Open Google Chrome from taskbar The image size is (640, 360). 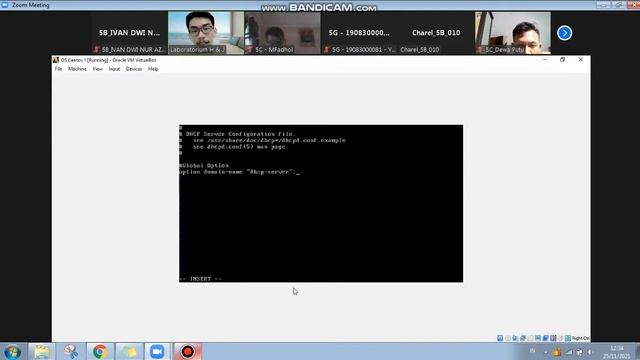point(100,352)
